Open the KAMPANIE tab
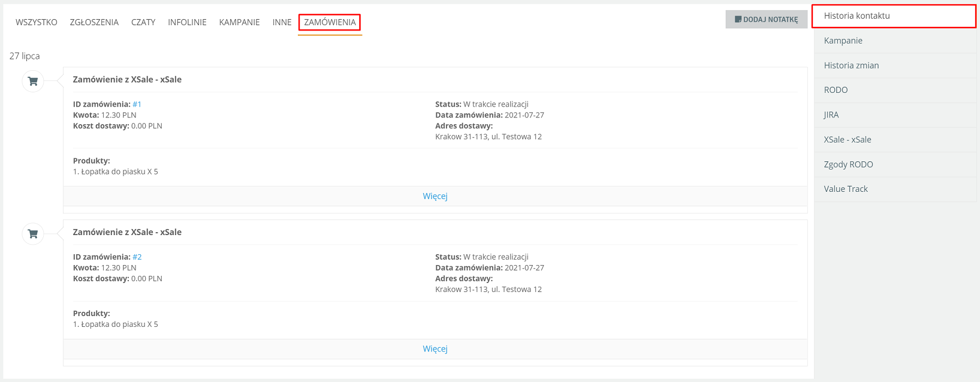The image size is (980, 382). tap(240, 22)
